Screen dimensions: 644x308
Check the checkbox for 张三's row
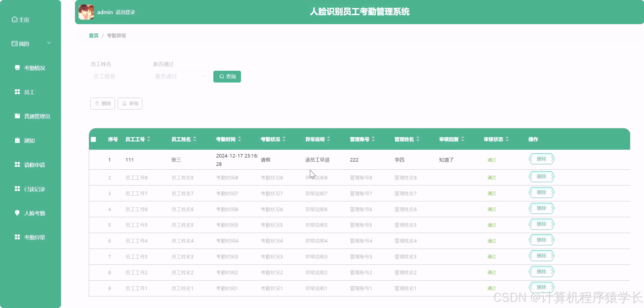pos(93,160)
